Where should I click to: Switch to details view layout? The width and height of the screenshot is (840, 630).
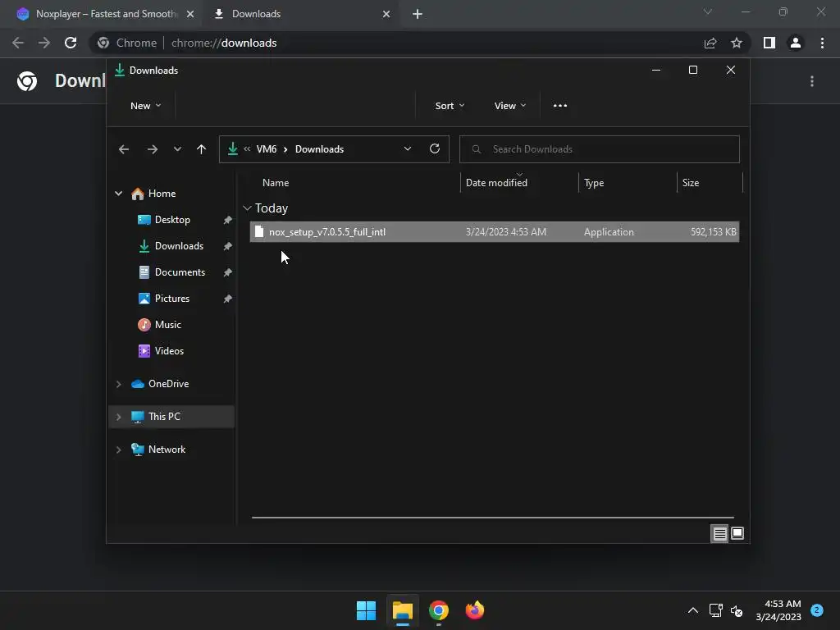tap(719, 533)
